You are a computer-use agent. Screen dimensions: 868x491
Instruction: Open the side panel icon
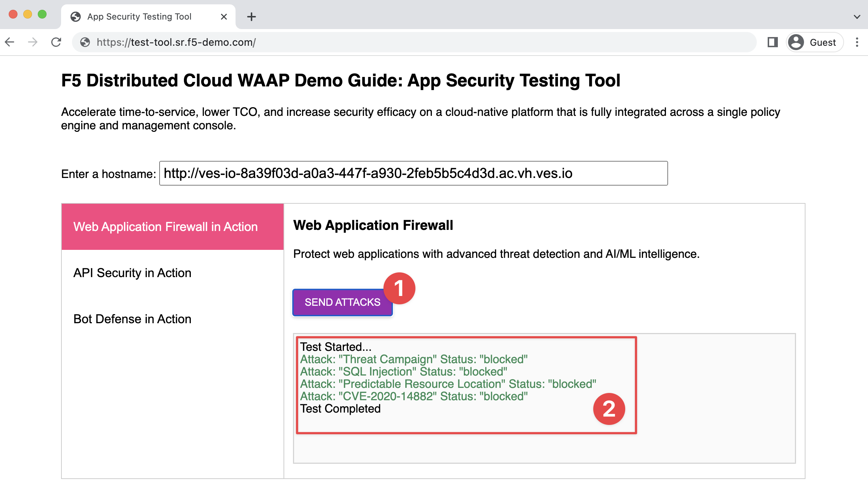coord(772,42)
